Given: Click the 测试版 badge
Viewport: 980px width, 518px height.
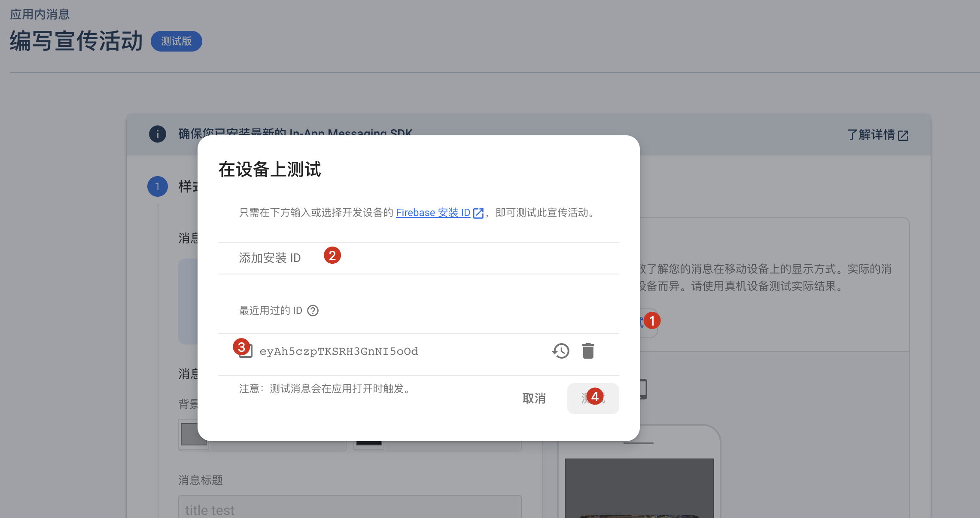Looking at the screenshot, I should coord(177,41).
